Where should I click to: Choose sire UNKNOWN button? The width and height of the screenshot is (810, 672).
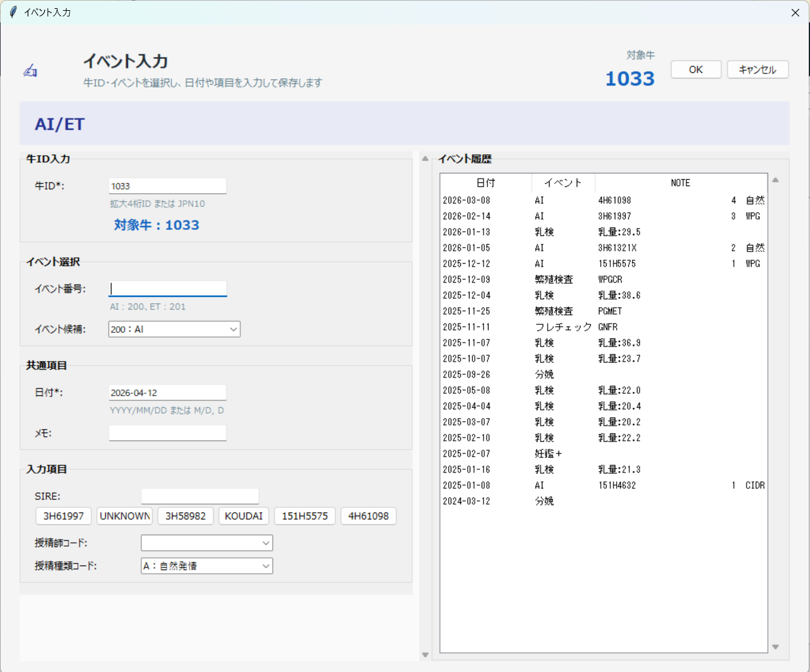[125, 516]
